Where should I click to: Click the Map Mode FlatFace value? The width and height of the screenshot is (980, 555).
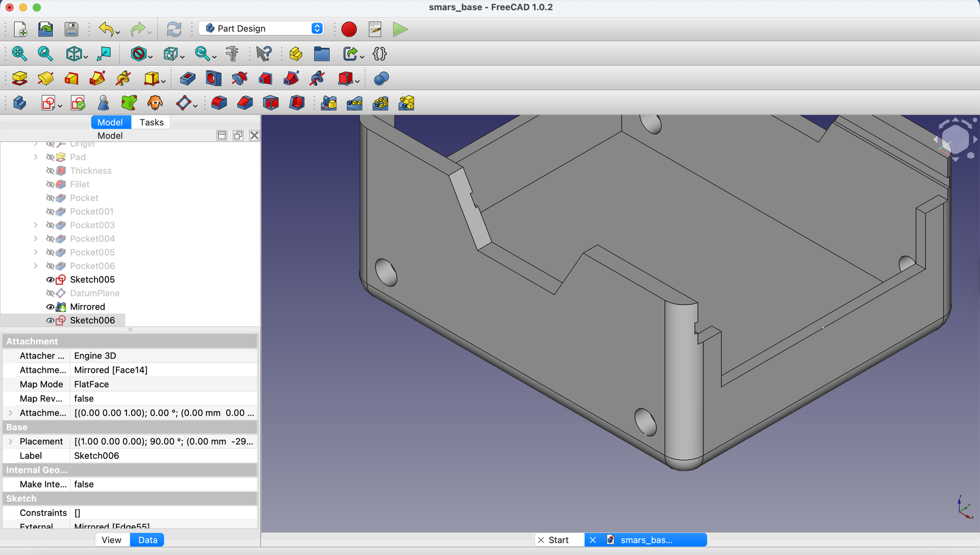pos(163,384)
